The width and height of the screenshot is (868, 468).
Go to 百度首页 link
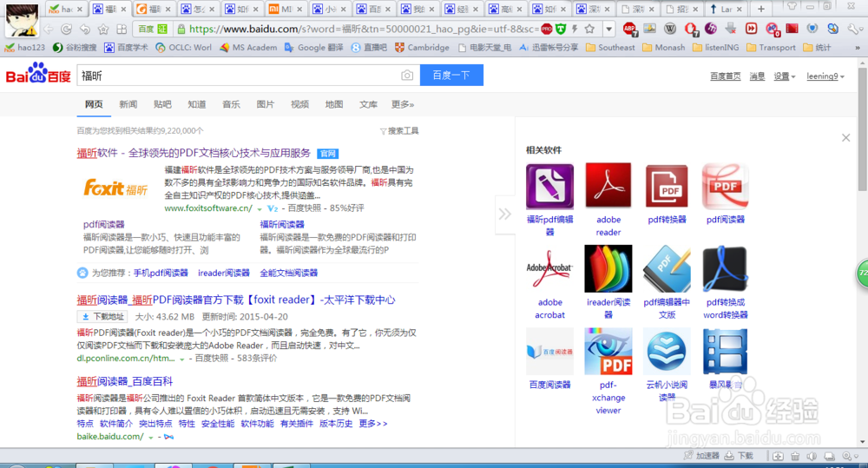coord(725,76)
